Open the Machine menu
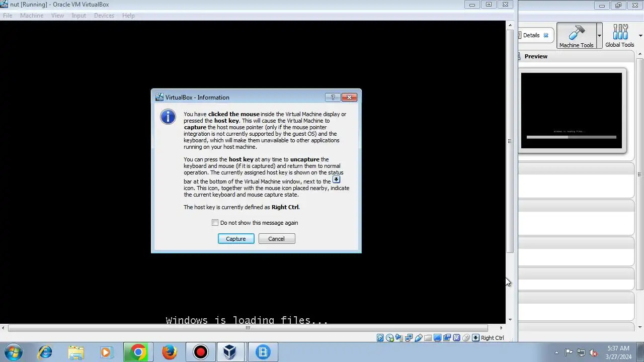 (x=32, y=16)
